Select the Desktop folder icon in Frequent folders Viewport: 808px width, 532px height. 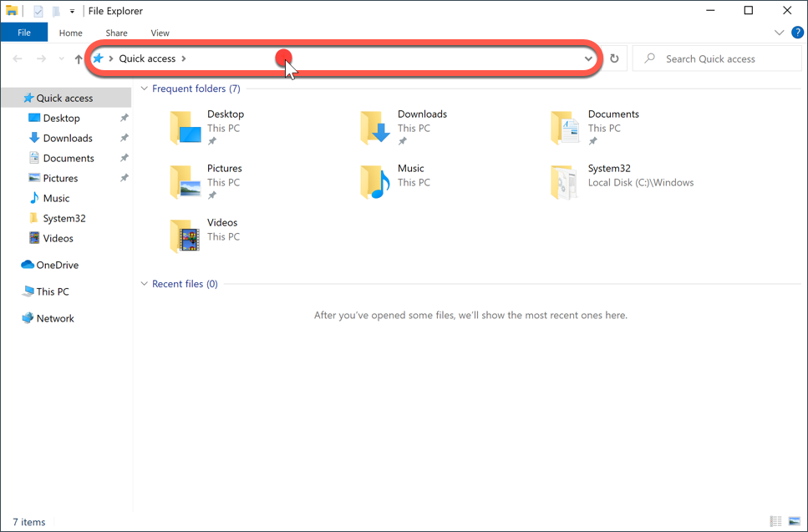185,128
